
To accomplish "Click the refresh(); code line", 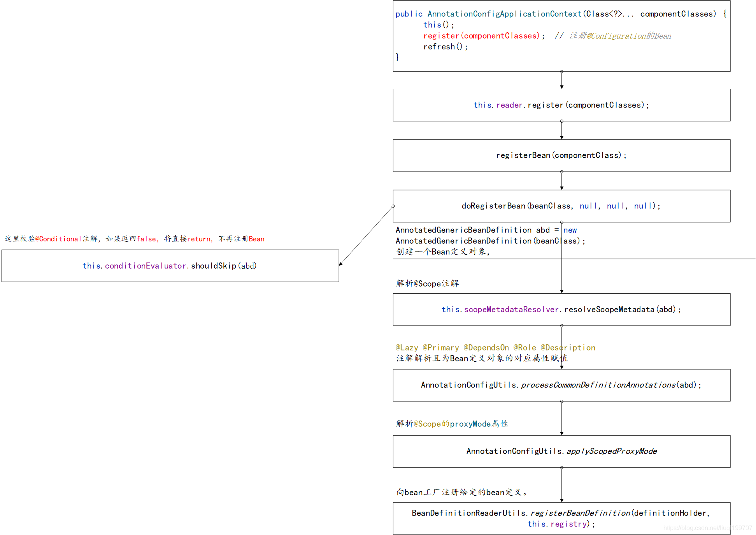I will tap(446, 47).
